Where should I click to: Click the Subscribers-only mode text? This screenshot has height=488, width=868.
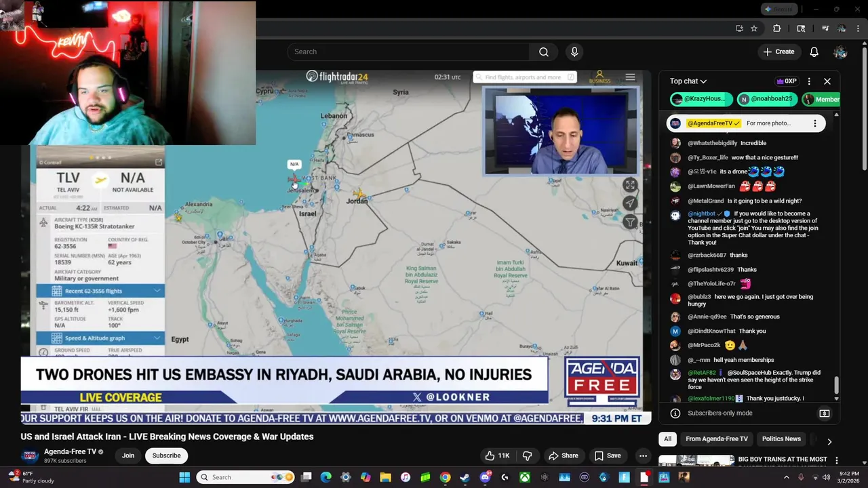pos(720,413)
